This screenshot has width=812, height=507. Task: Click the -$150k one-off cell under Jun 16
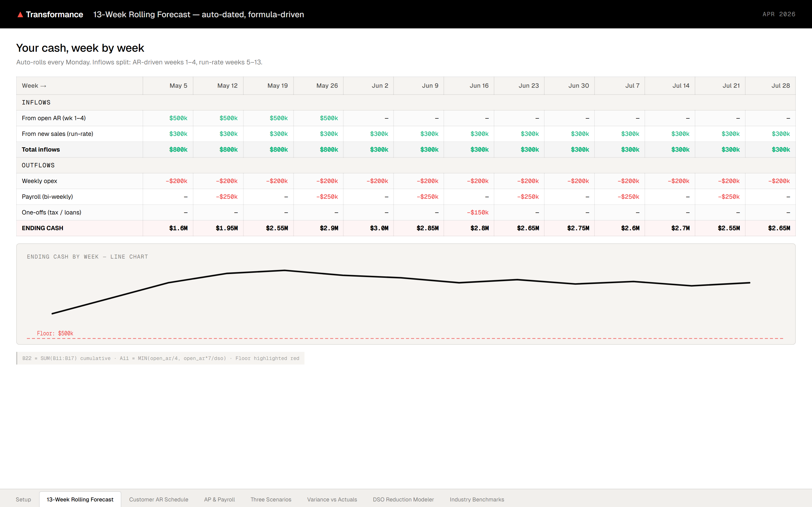click(478, 212)
